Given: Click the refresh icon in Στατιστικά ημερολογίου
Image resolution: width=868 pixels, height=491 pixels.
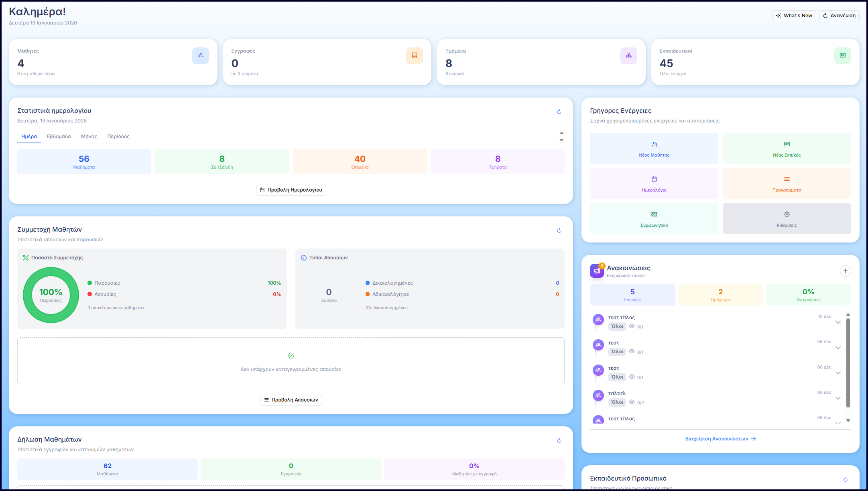Looking at the screenshot, I should click(x=559, y=112).
